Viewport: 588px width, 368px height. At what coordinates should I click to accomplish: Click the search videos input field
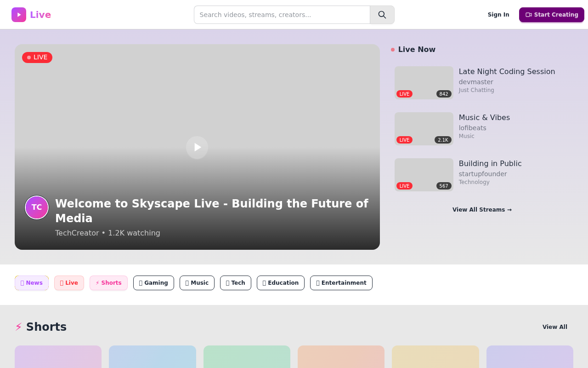click(282, 15)
